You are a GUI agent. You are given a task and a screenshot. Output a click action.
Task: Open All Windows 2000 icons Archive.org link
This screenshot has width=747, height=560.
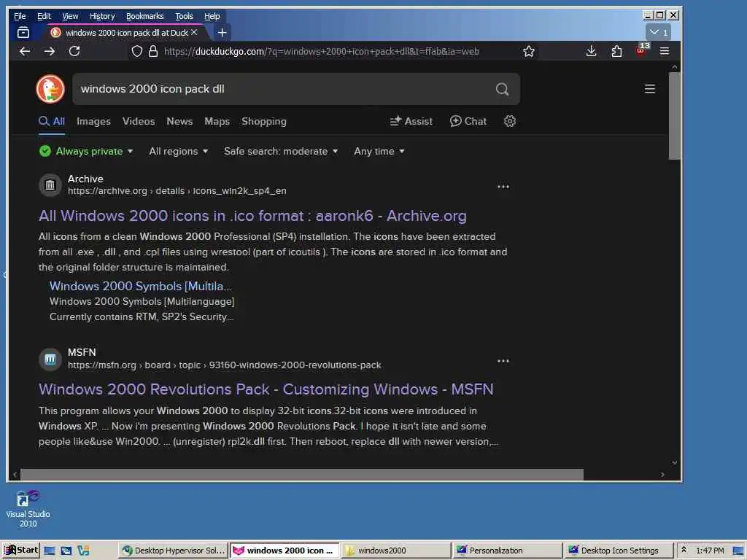point(252,216)
